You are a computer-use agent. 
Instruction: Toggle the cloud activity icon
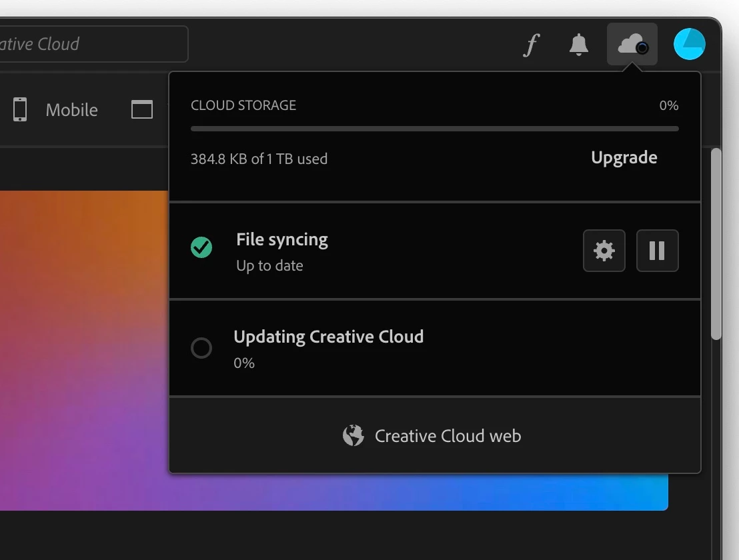632,44
